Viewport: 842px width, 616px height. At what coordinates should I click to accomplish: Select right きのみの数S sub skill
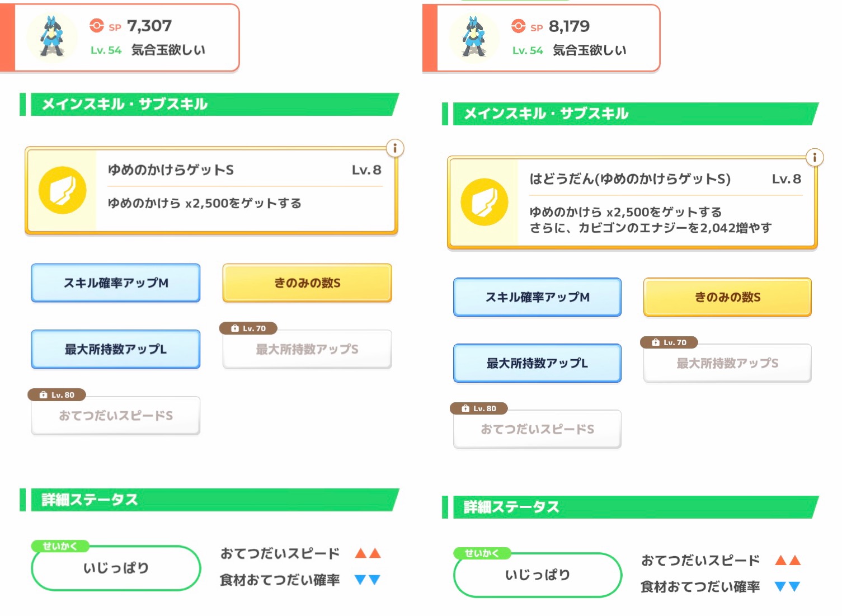(x=727, y=297)
